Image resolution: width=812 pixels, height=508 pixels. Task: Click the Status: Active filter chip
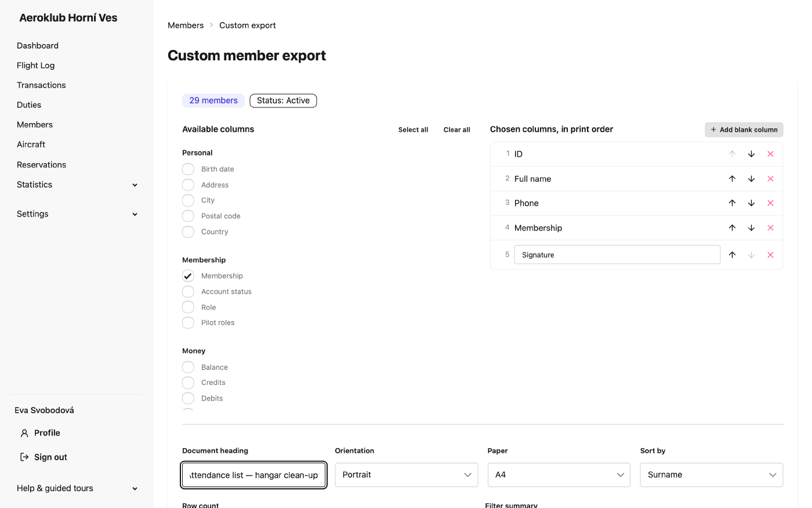[x=283, y=100]
